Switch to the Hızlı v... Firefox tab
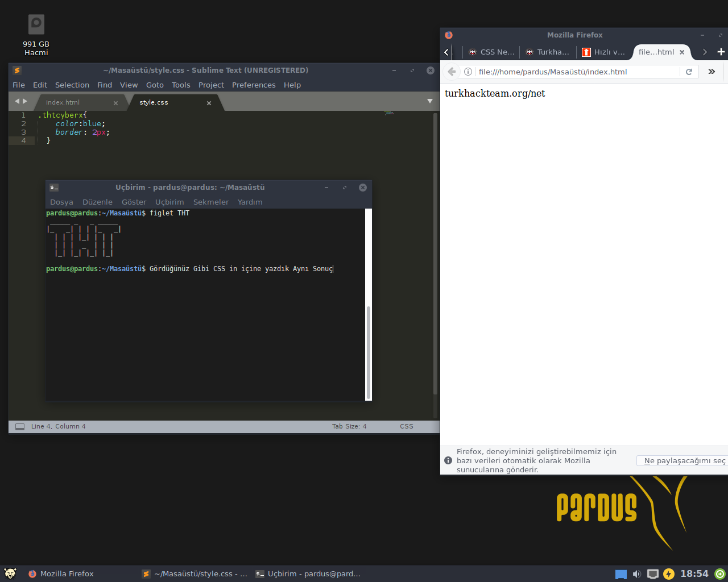Viewport: 728px width, 582px height. (605, 52)
